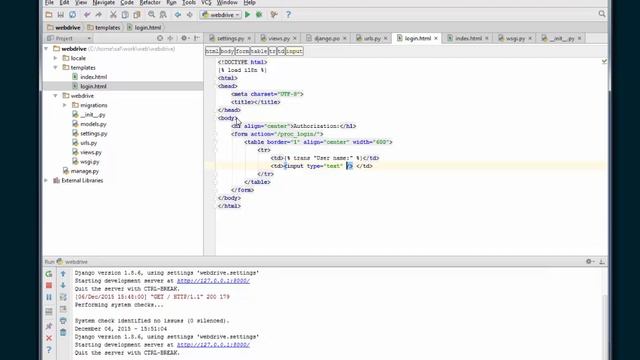Switch to the views.py editor tab

click(278, 38)
